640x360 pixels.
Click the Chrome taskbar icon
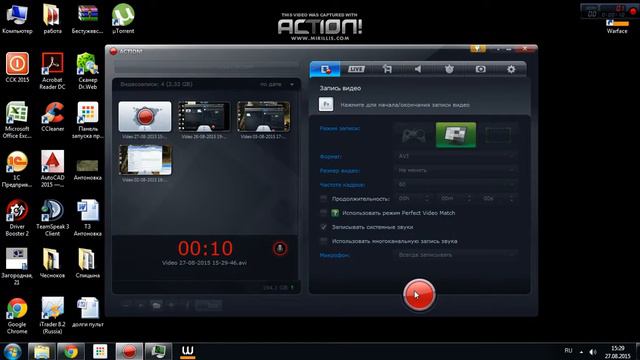pos(71,351)
